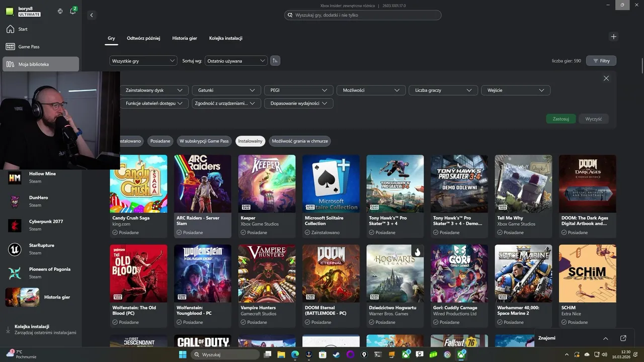Select Cyberpunk 2077 in sidebar list
The height and width of the screenshot is (362, 644).
tap(41, 225)
